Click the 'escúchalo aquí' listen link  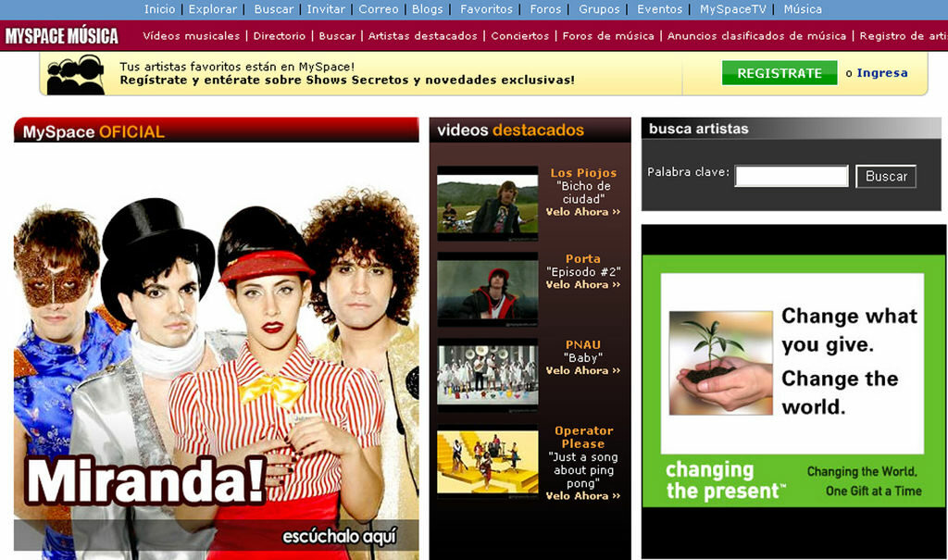coord(340,537)
